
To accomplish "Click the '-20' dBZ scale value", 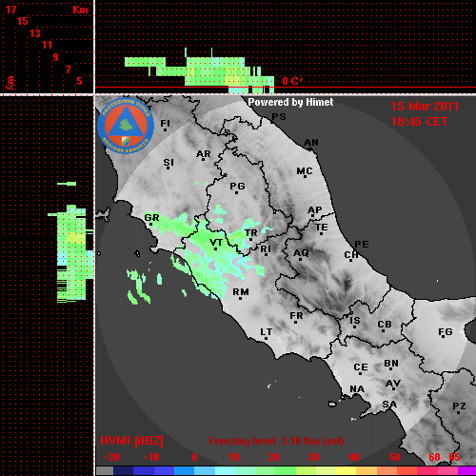I will pos(111,457).
